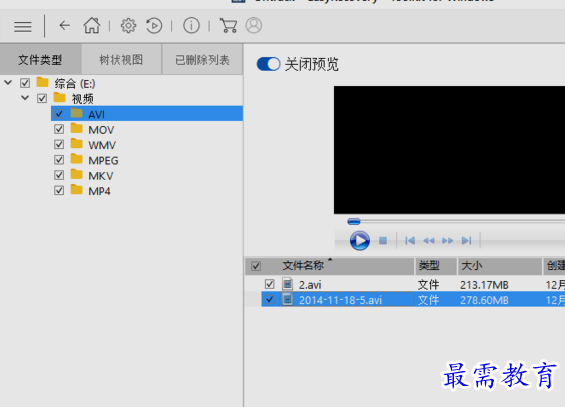Uncheck the 综合 (E:) checkbox
The image size is (565, 407).
tap(25, 83)
